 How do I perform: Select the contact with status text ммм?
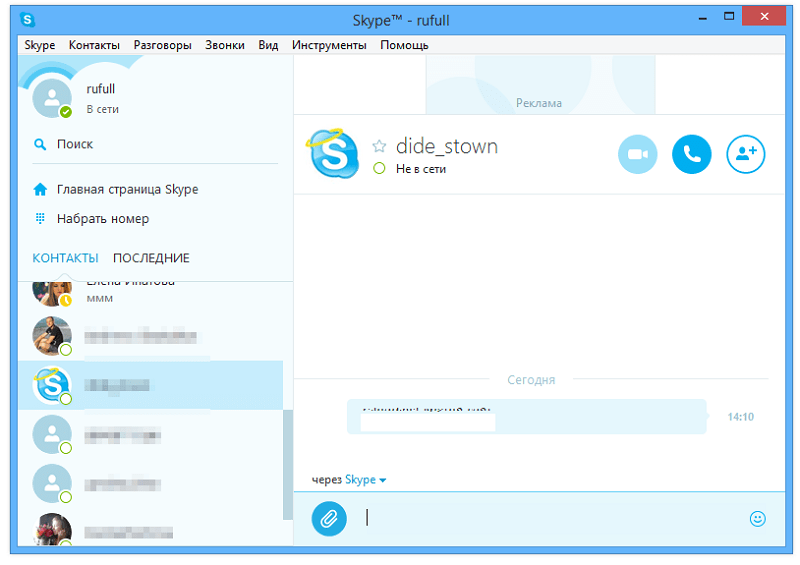point(151,293)
